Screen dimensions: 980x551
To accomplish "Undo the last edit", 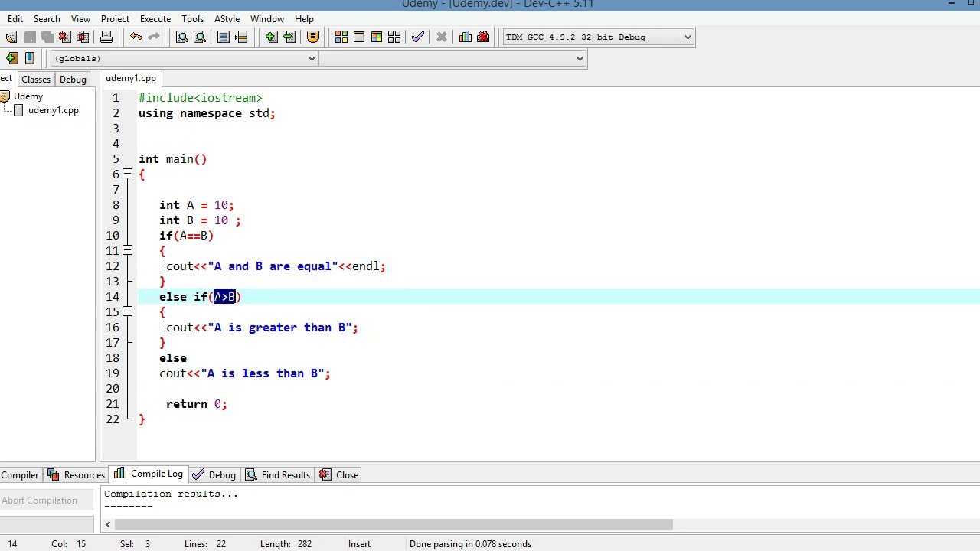I will (136, 37).
